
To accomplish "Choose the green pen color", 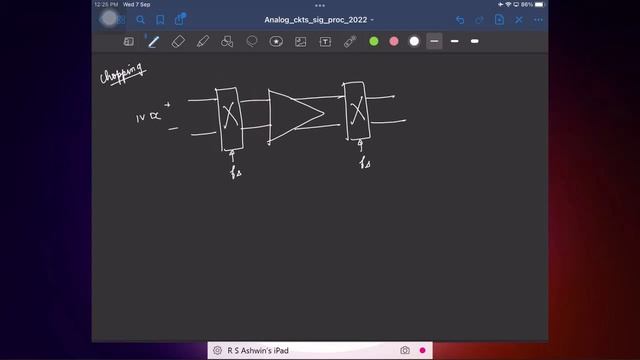I will [x=373, y=42].
